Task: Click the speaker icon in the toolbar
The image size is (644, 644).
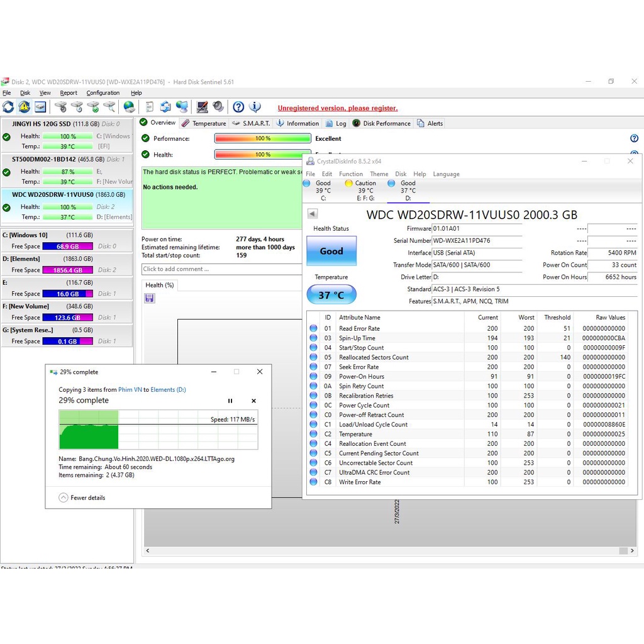Action: pos(218,107)
